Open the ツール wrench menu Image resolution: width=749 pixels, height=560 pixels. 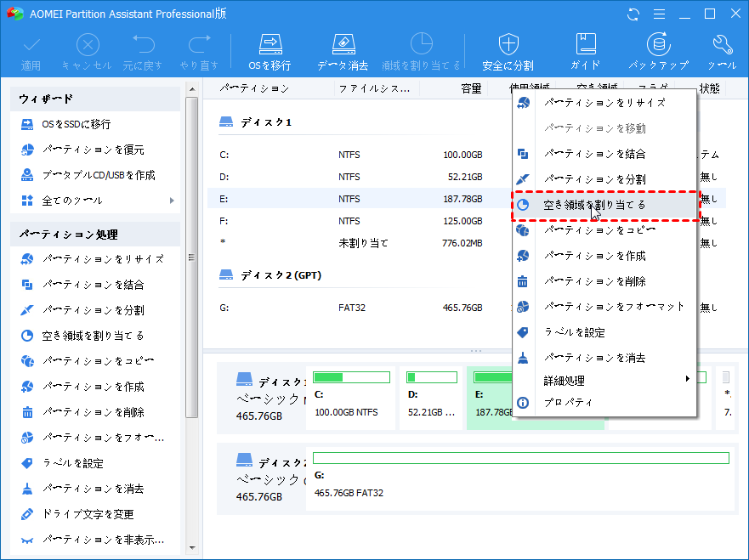722,52
